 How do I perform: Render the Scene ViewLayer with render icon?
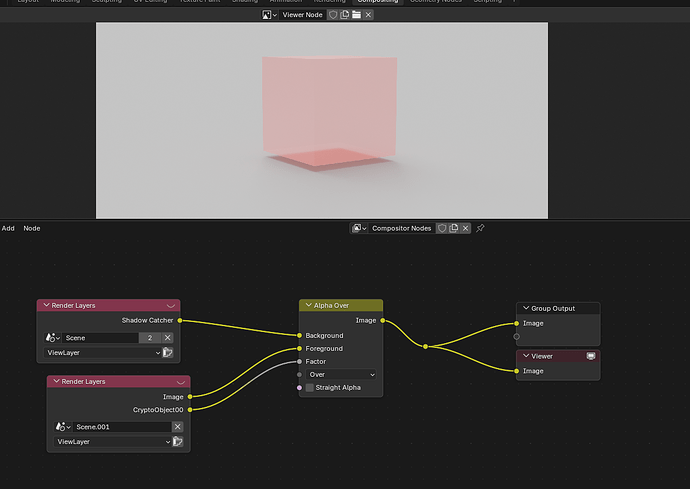[168, 353]
